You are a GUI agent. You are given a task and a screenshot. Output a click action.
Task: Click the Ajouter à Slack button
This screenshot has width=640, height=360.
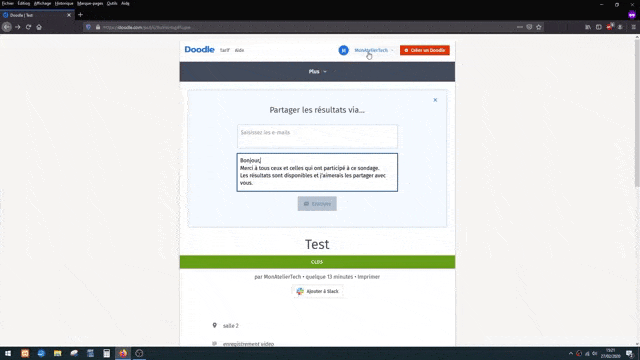[x=318, y=291]
